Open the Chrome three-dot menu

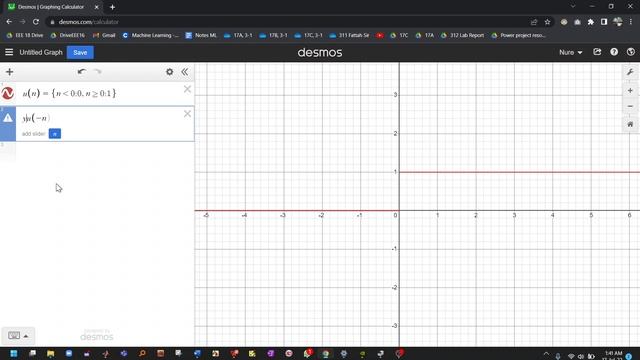631,22
